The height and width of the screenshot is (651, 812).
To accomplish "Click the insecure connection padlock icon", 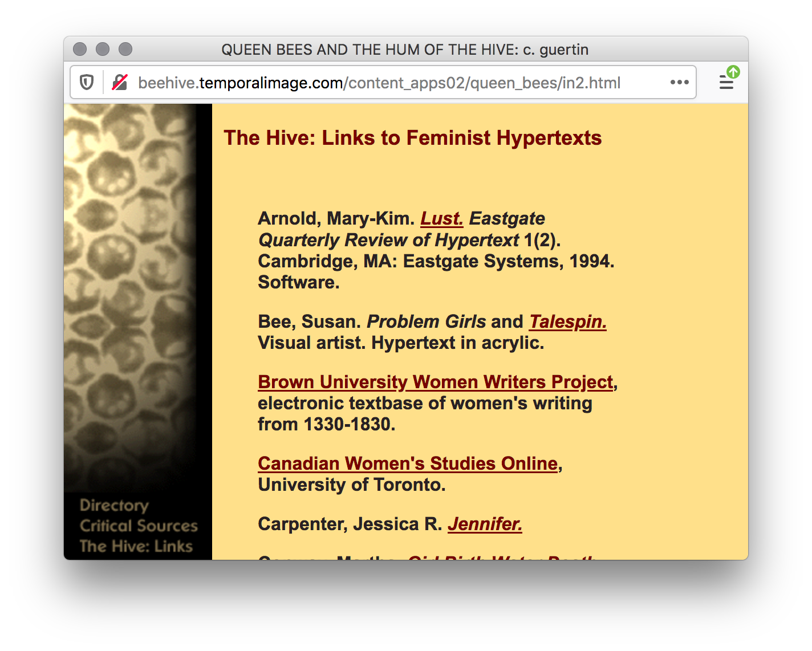I will point(120,83).
